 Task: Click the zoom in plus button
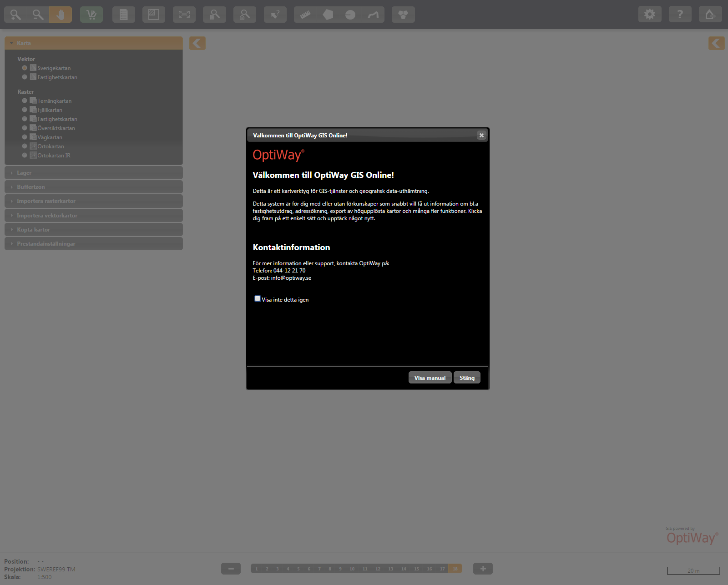click(483, 569)
